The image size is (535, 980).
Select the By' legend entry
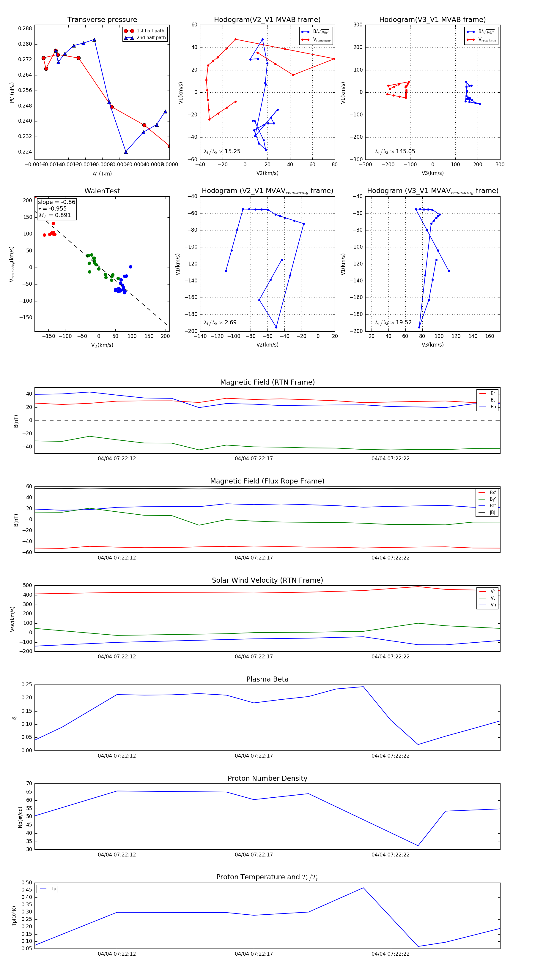(x=487, y=499)
